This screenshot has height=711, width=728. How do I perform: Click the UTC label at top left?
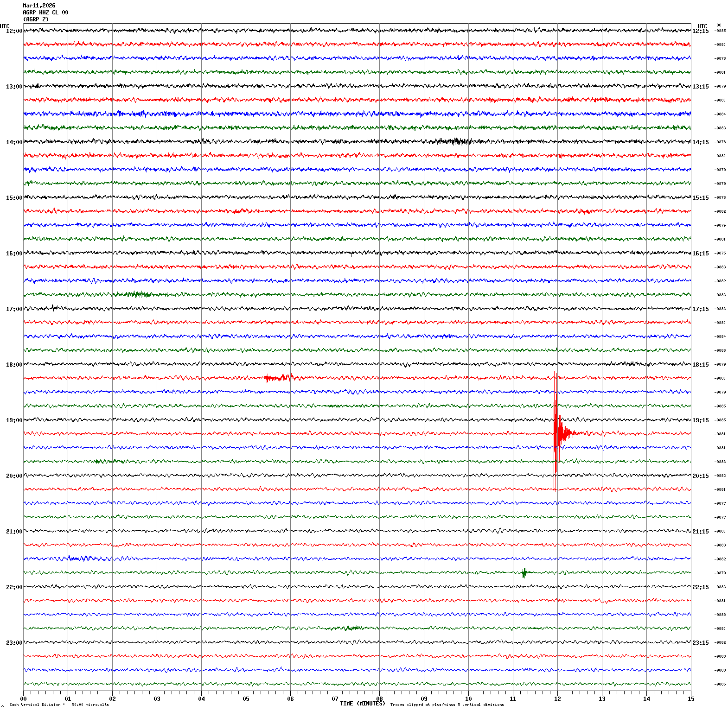[5, 26]
